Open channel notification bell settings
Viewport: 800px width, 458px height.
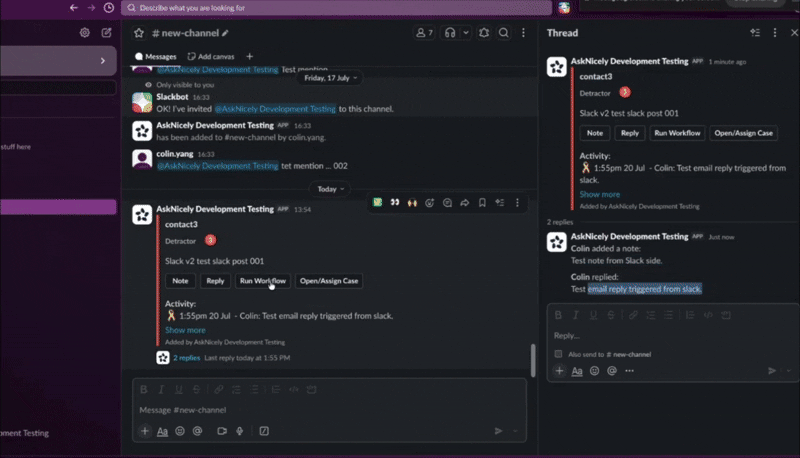pos(484,33)
